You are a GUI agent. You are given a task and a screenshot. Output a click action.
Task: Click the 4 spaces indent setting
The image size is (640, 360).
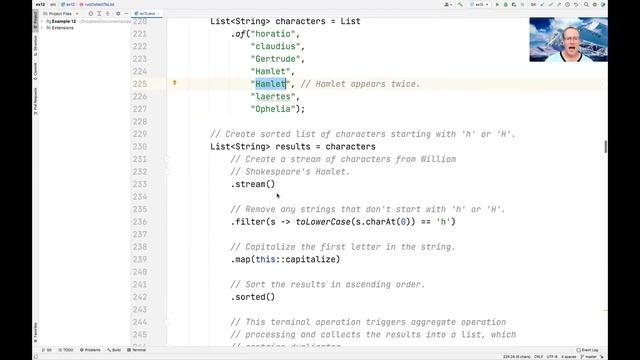(569, 357)
